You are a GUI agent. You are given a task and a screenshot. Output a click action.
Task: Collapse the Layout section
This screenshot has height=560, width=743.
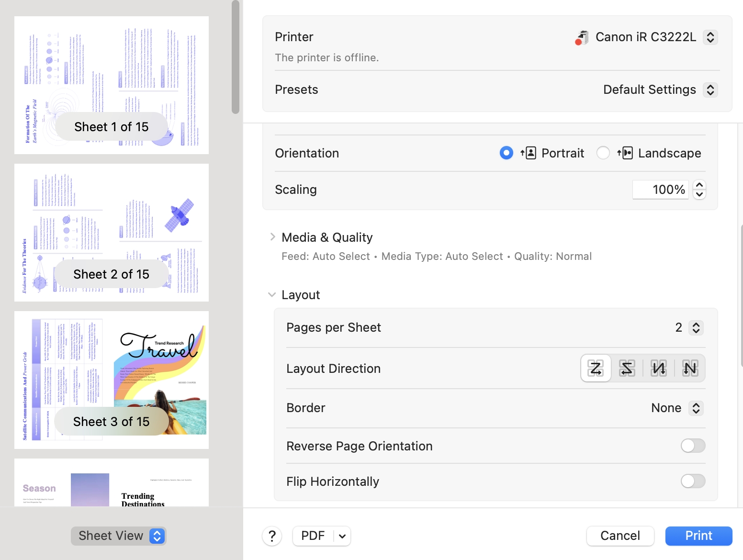272,295
